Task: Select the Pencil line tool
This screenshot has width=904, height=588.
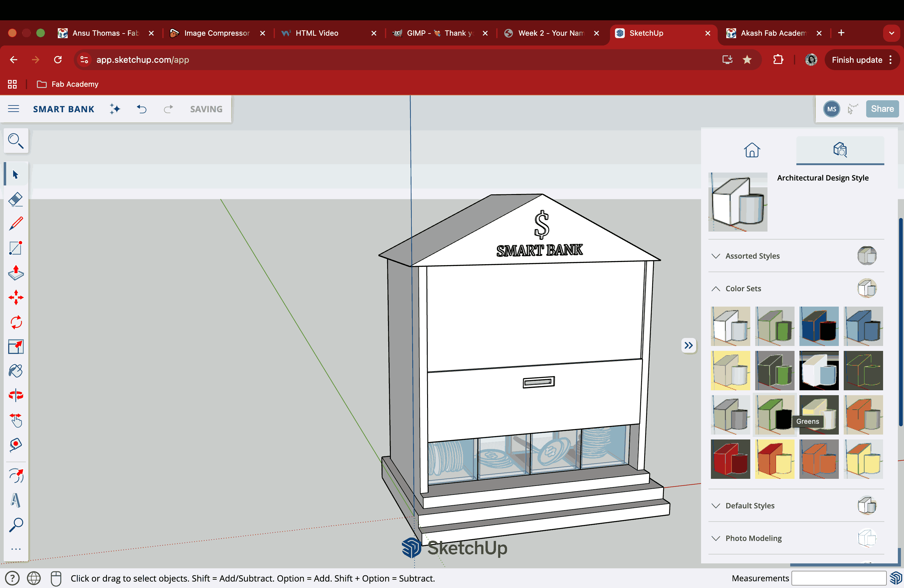Action: (x=16, y=224)
